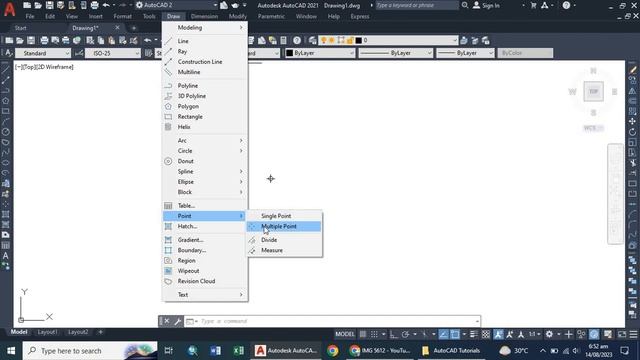Select Measure from the Point submenu
This screenshot has height=360, width=640.
284,250
